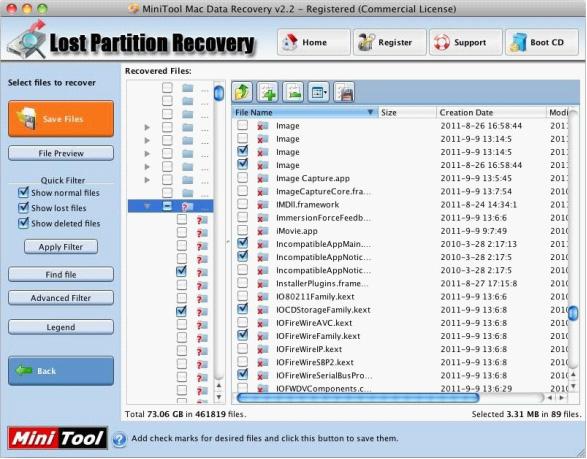Screen dimensions: 587x459
Task: Click the truncated Modi... column header
Action: 557,112
